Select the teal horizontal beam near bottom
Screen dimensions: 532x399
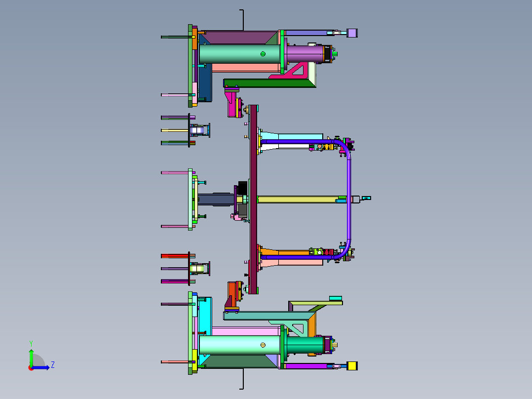266,316
